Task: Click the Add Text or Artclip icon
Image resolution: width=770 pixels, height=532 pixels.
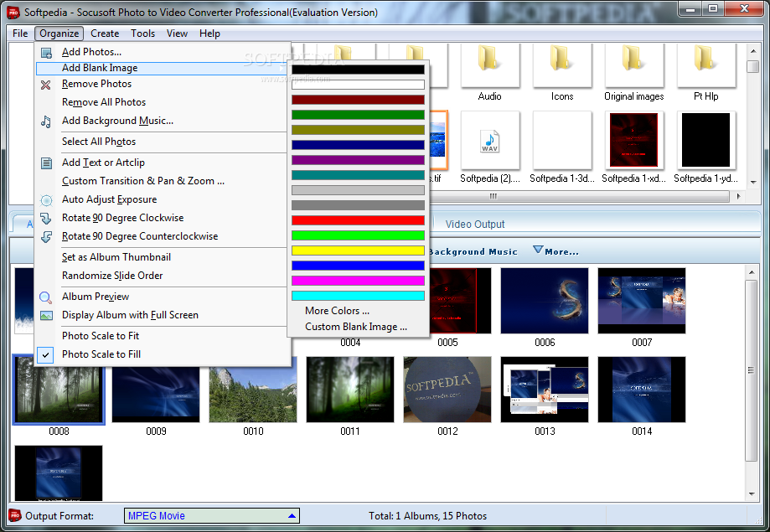Action: click(46, 163)
